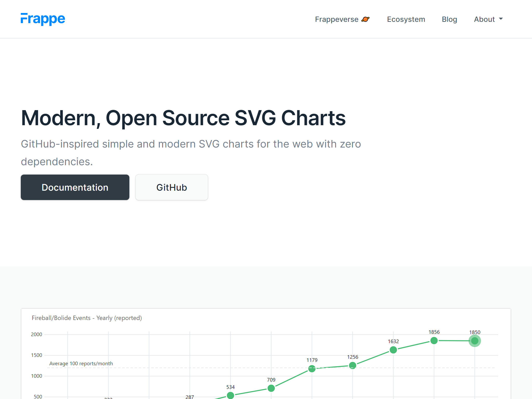Screen dimensions: 532x399
Task: Click the Frappe logo
Action: click(x=43, y=19)
